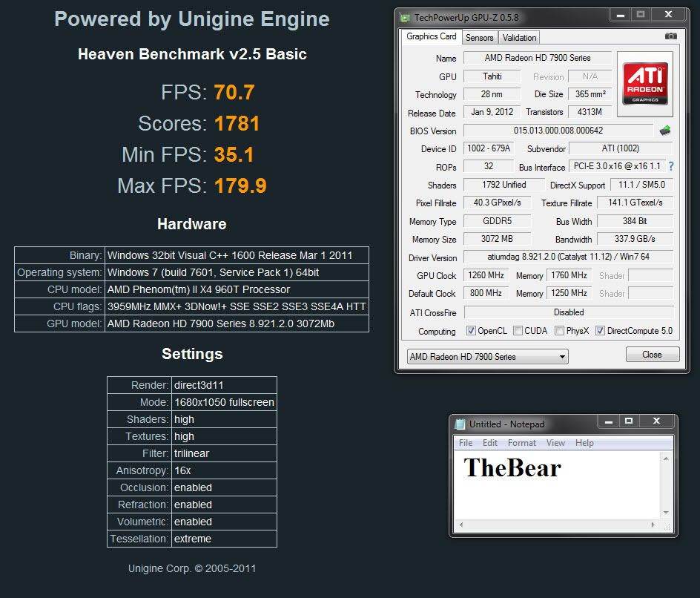Click the ATI Radeon logo image

tap(645, 84)
